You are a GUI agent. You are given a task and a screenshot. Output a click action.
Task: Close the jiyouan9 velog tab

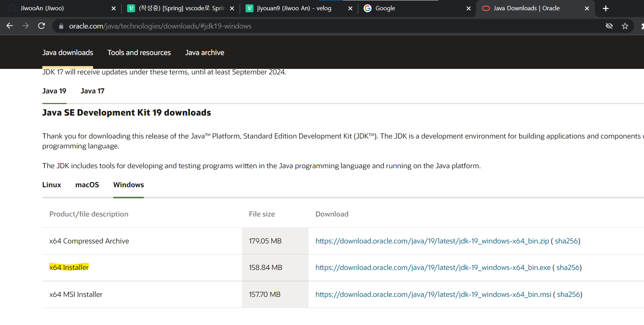click(350, 8)
